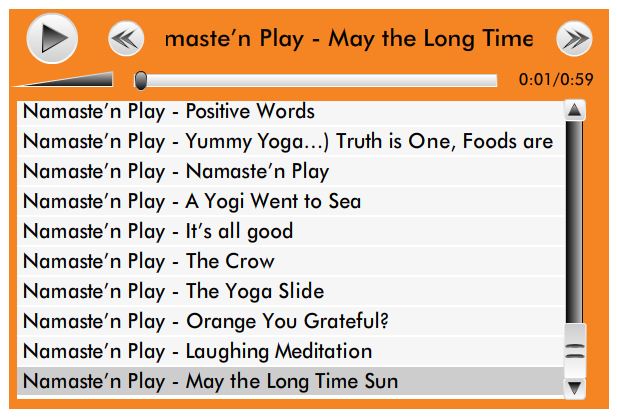Click the playlist scrollbar thumb
617x417 pixels.
[574, 349]
